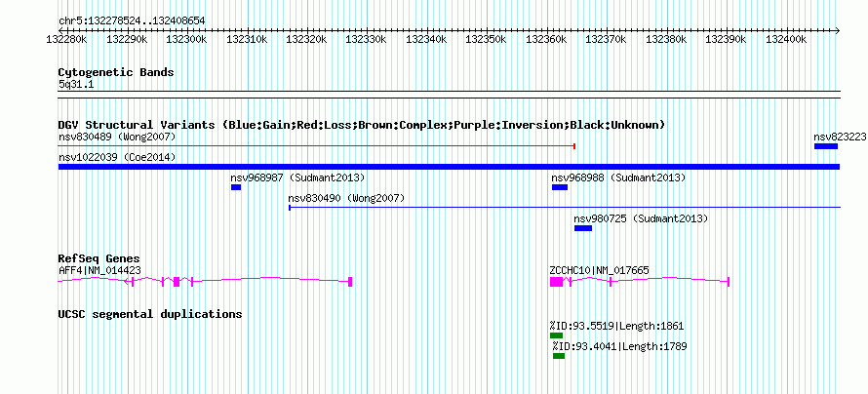Click the 132390k ruler tick label
Viewport: 868px width, 394px height.
click(x=726, y=40)
